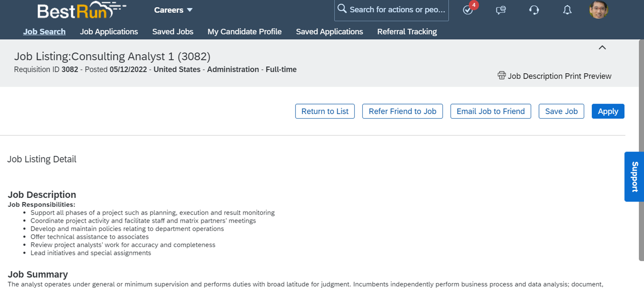
Task: Open the Saved Jobs tab
Action: (x=173, y=32)
